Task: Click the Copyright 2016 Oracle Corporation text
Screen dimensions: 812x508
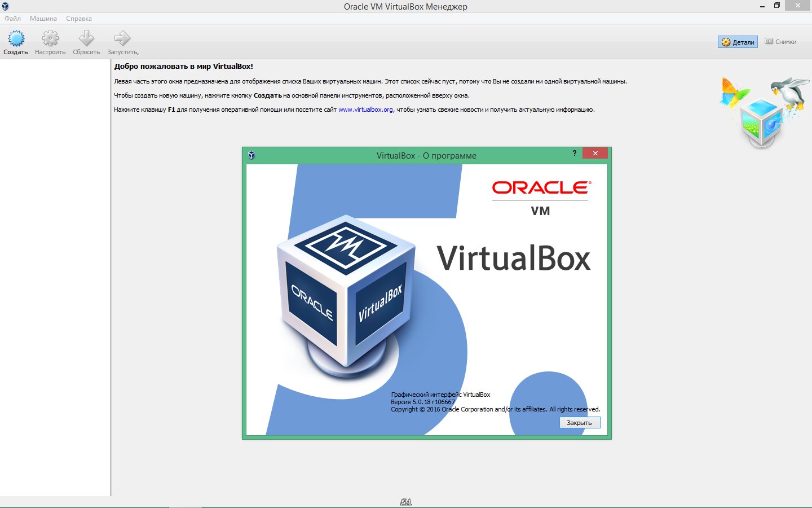Action: [x=496, y=409]
